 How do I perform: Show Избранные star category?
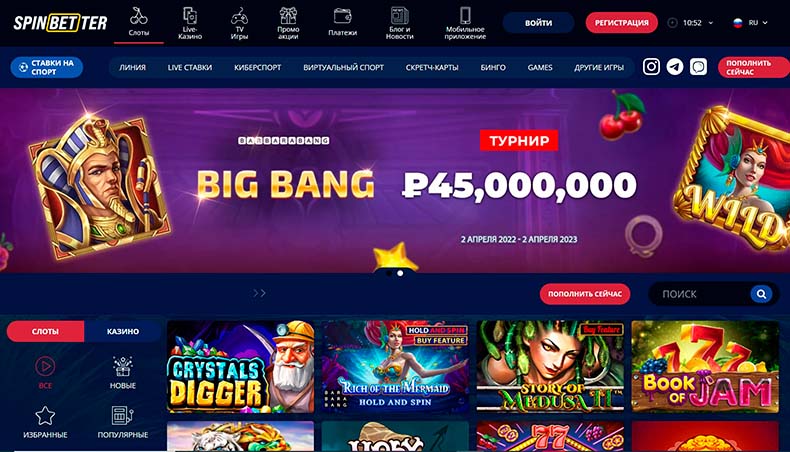click(45, 416)
